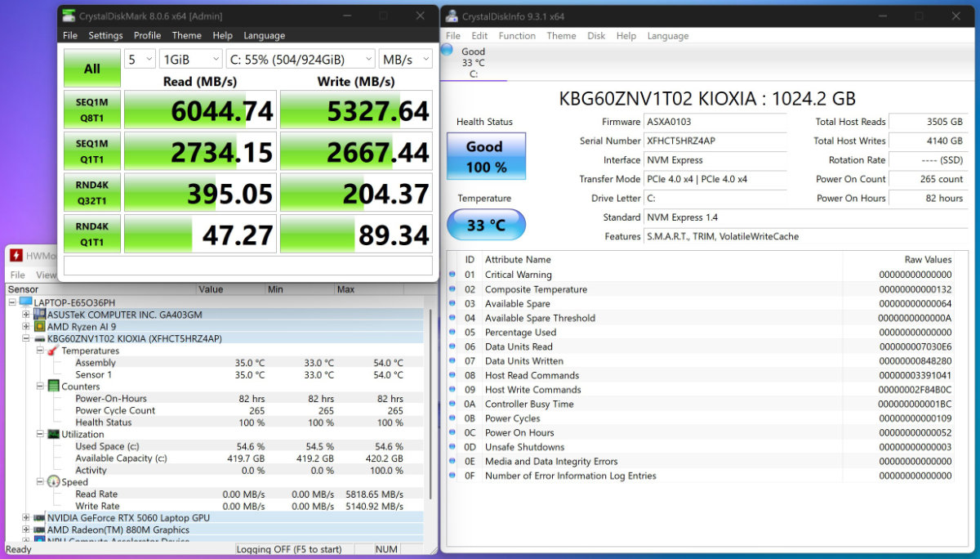Start the RND4K Q32T1 test
Screen dimensions: 980x559
pyautogui.click(x=92, y=193)
